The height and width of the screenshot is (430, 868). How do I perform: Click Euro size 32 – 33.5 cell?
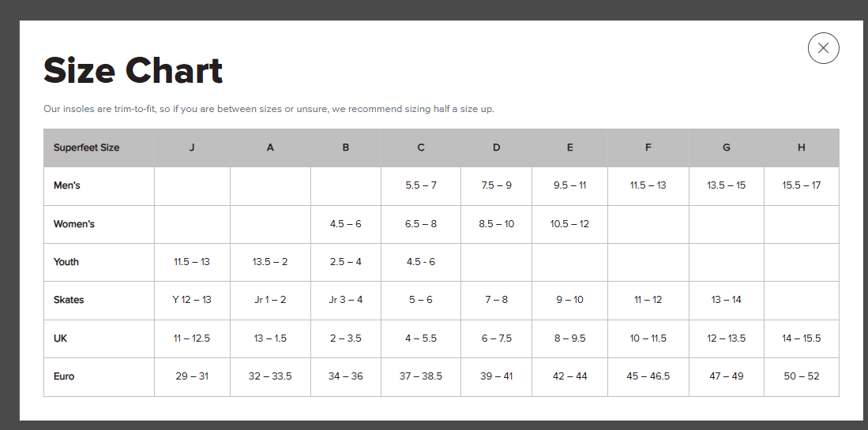[x=270, y=376]
